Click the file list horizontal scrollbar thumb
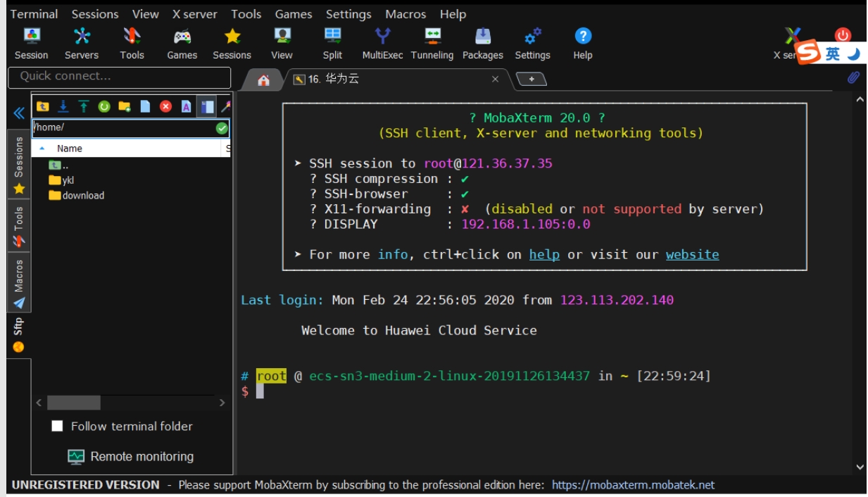Image resolution: width=868 pixels, height=497 pixels. click(x=73, y=403)
